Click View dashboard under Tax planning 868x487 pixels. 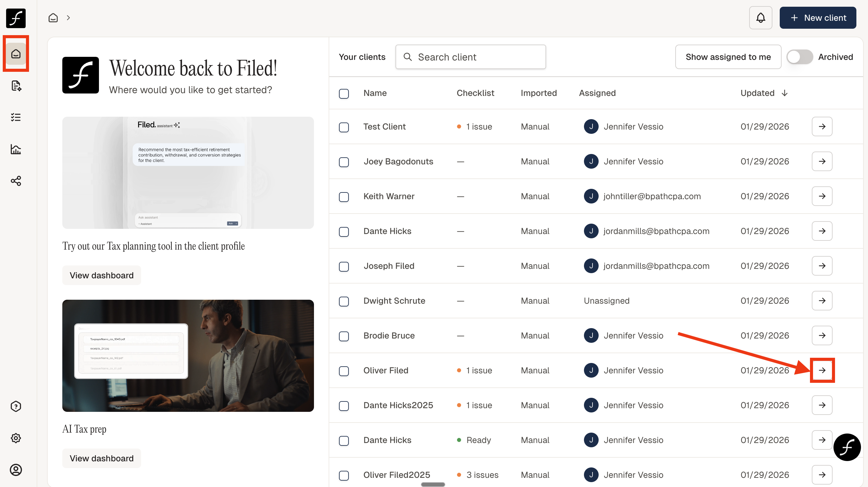pyautogui.click(x=101, y=275)
